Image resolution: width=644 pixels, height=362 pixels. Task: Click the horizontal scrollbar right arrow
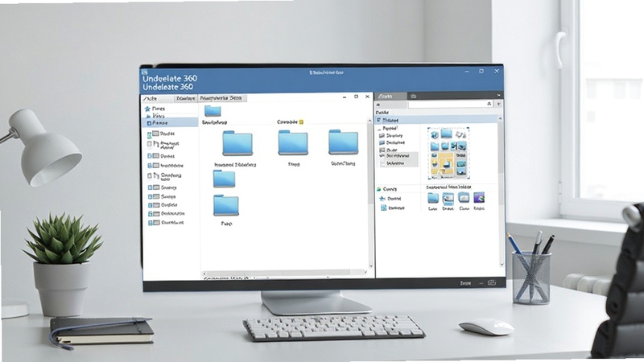click(365, 272)
